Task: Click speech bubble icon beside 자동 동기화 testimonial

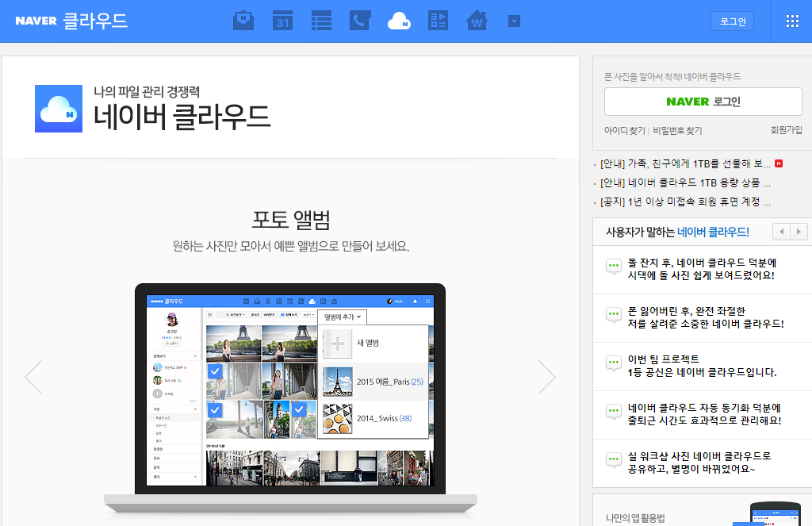Action: (x=614, y=412)
